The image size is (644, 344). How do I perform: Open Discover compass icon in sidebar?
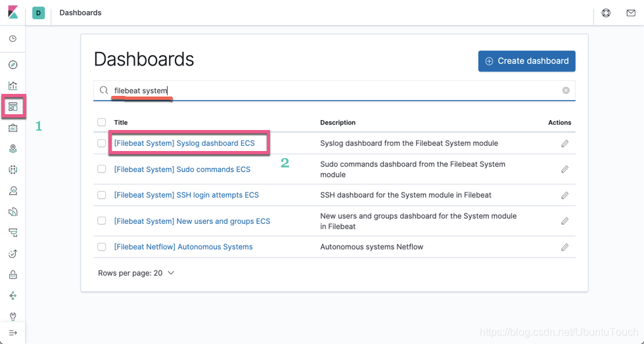[12, 65]
